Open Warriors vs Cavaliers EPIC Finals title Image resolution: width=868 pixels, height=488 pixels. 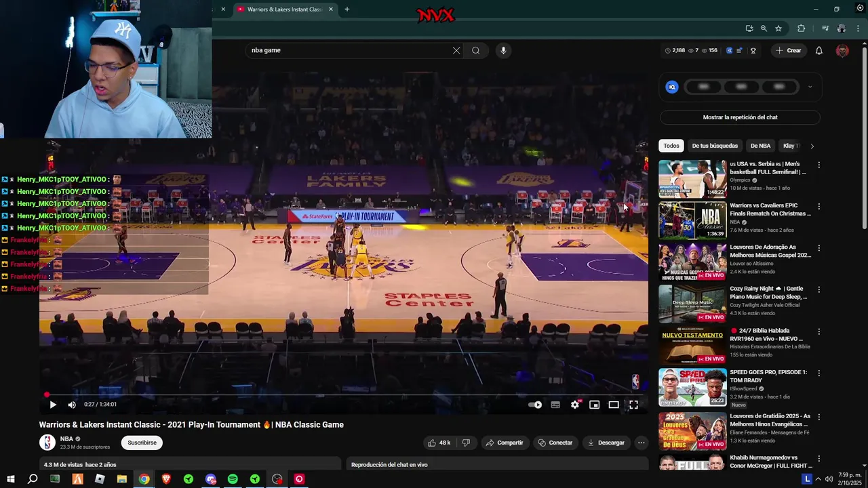point(770,209)
